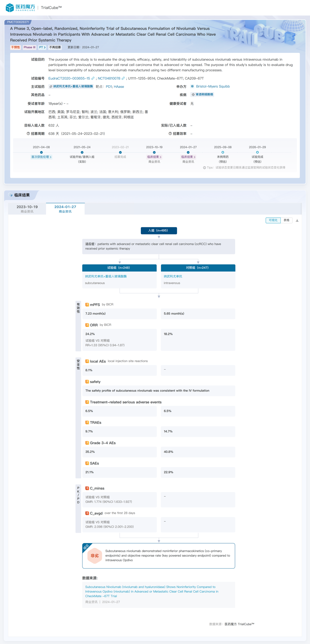
Task: Expand the PT tag arrow
Action: pyautogui.click(x=42, y=47)
